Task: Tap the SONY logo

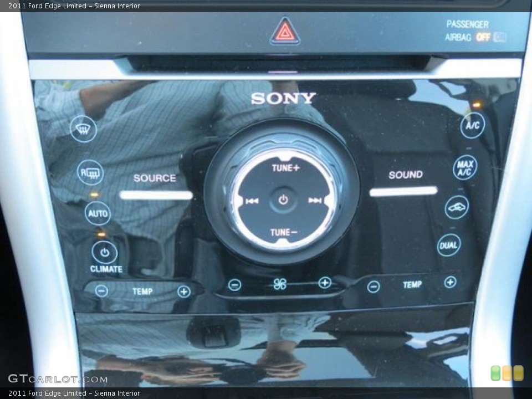Action: tap(283, 99)
